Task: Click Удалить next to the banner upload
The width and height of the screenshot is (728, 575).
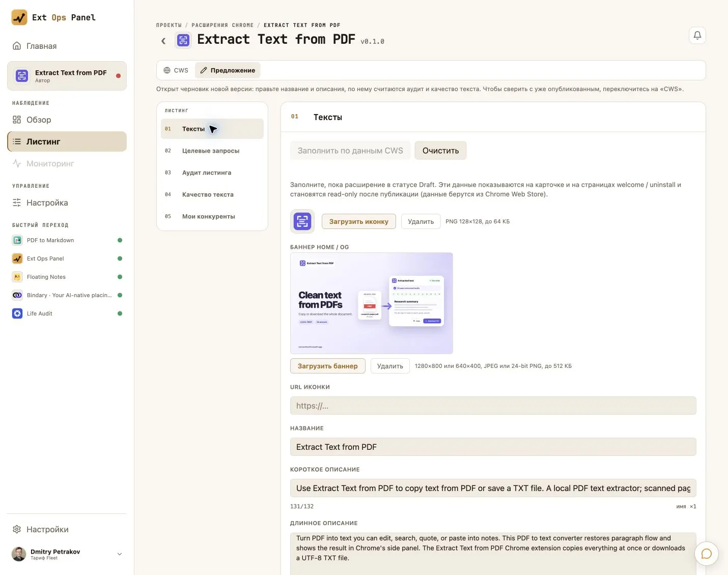Action: coord(390,366)
